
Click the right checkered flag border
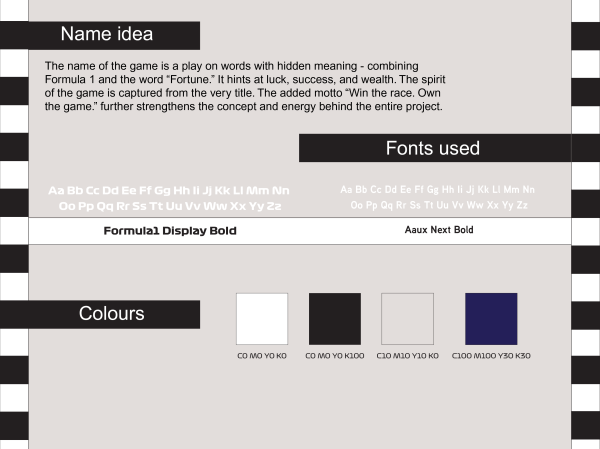585,224
